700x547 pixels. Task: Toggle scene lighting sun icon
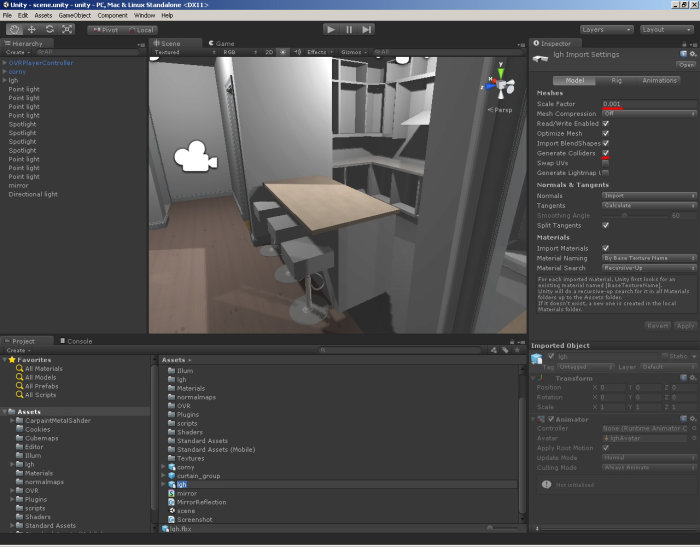pyautogui.click(x=283, y=52)
